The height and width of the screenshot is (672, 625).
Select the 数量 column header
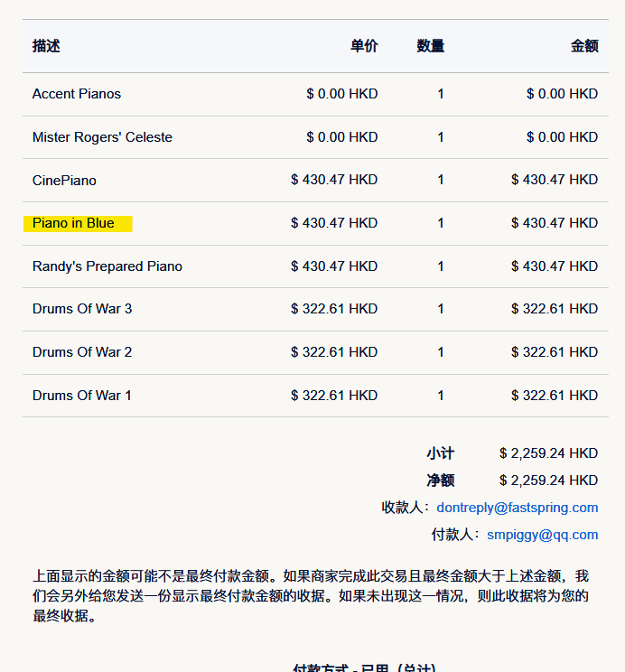430,46
